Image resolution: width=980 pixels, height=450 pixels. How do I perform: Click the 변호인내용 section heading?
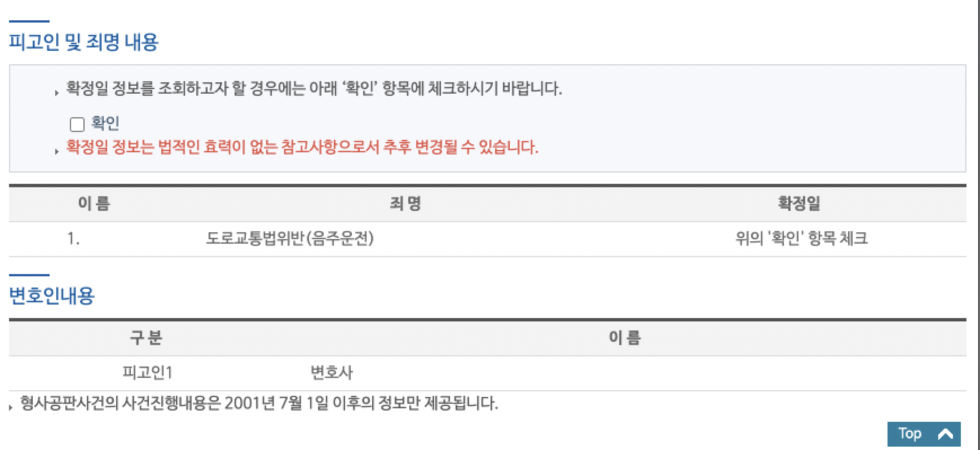[x=52, y=295]
